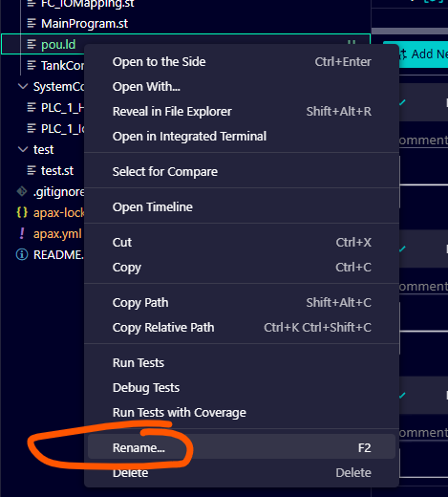Choose Copy Relative Path
The image size is (448, 497).
[242, 328]
